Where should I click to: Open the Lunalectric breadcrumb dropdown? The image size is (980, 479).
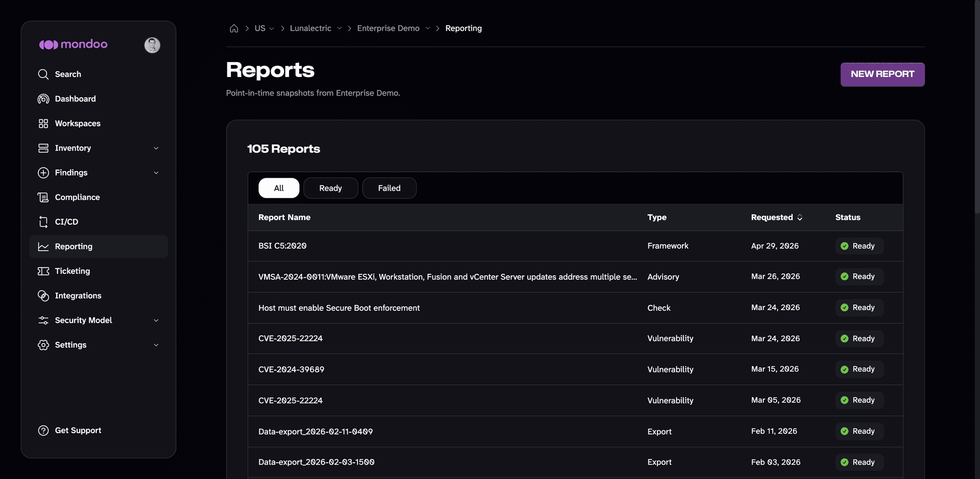coord(339,28)
